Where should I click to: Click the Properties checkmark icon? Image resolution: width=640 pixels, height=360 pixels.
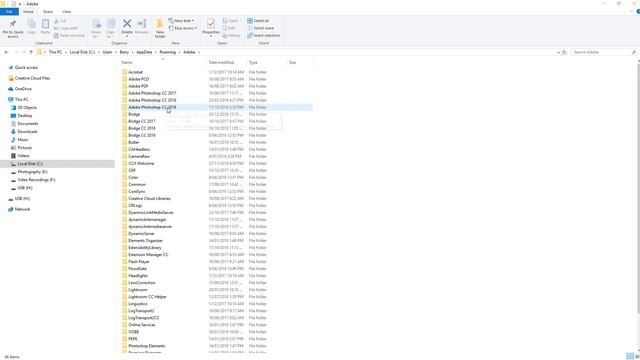tap(211, 24)
